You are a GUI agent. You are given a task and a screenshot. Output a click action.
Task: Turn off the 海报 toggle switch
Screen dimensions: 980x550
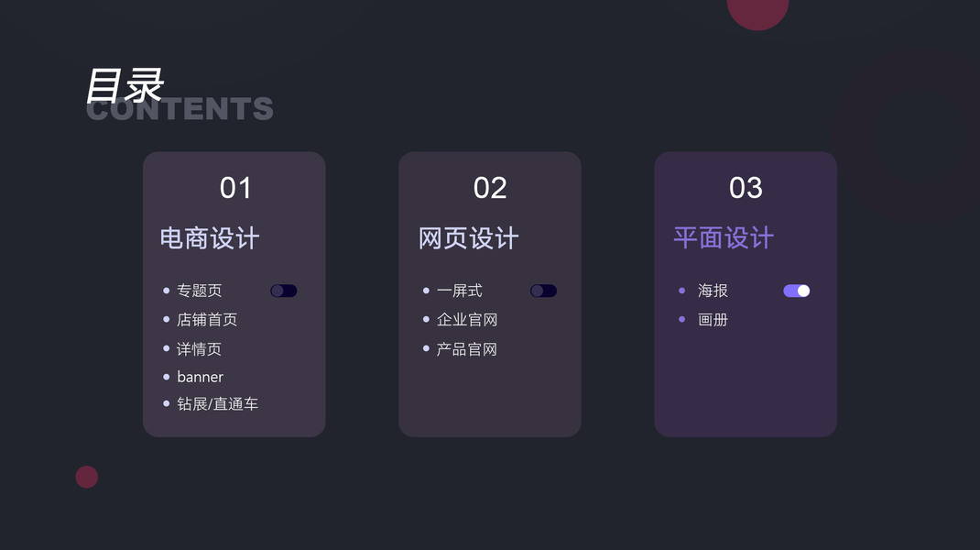pyautogui.click(x=796, y=291)
